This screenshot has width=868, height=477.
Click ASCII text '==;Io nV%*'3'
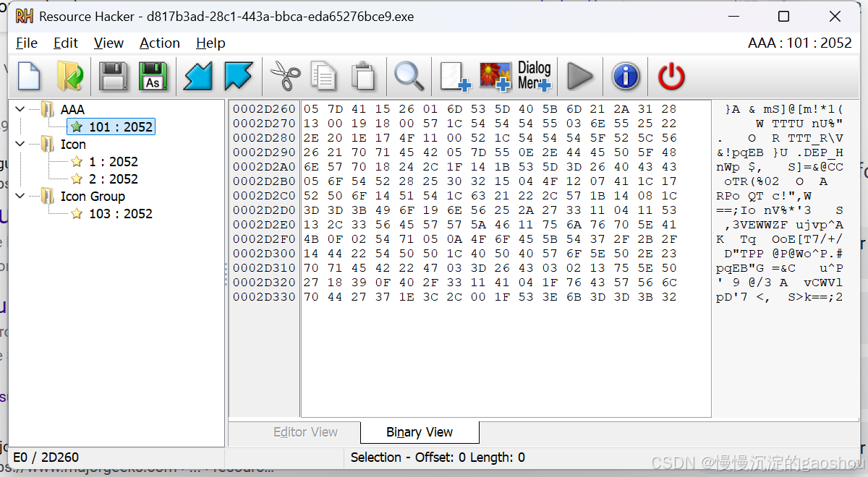pos(764,210)
